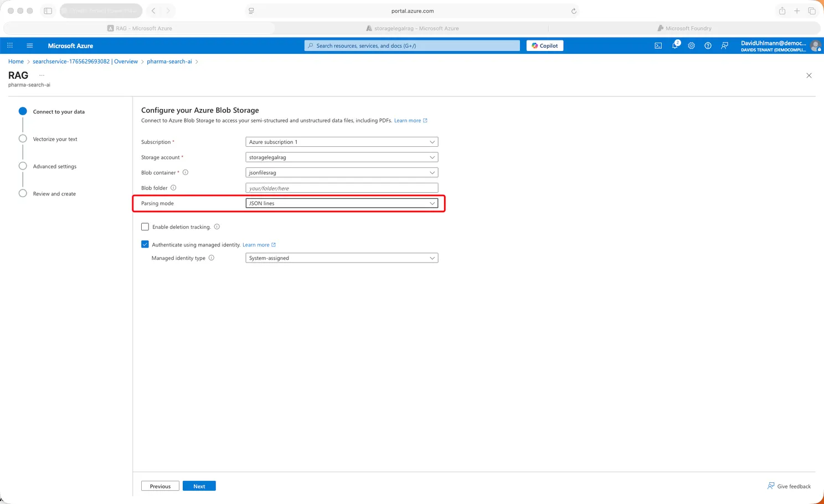Uncheck Authenticate using managed identity
Viewport: 824px width, 504px height.
(x=145, y=244)
